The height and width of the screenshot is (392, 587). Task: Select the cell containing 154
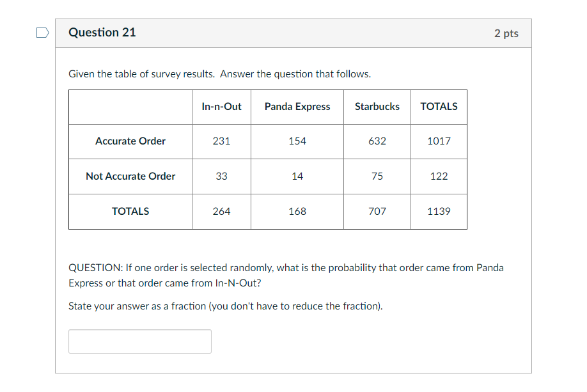click(x=297, y=141)
